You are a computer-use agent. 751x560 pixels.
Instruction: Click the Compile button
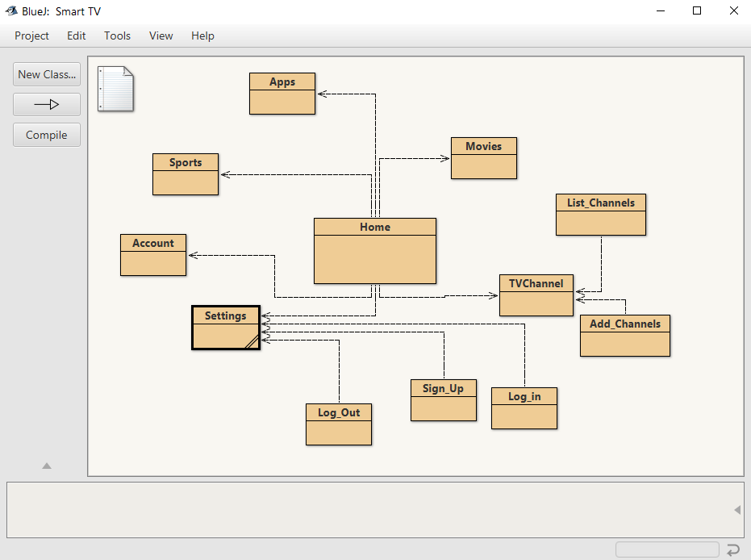(47, 135)
